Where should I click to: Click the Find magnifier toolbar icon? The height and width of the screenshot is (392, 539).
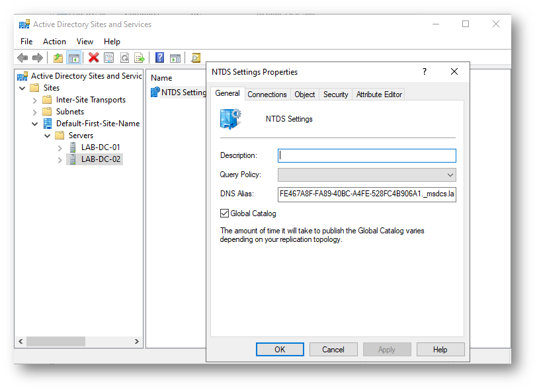196,58
